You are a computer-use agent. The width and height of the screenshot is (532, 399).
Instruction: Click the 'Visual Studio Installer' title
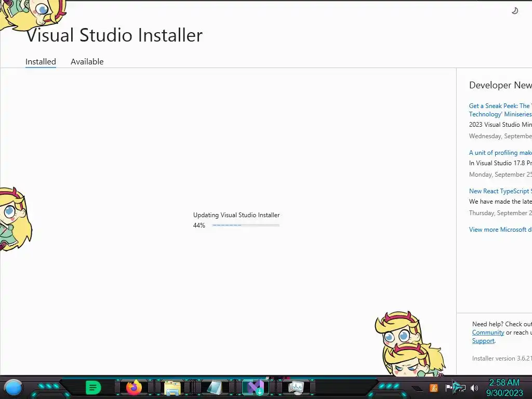point(115,35)
